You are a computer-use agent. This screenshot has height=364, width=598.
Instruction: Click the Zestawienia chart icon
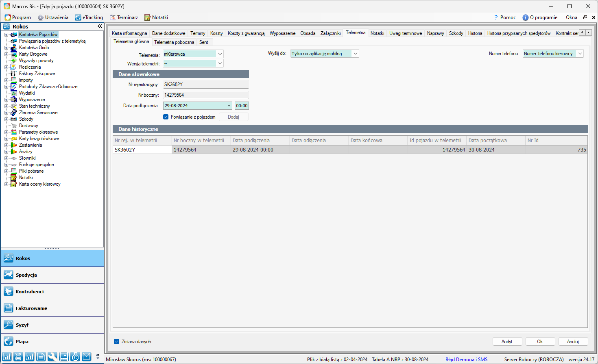coord(14,145)
